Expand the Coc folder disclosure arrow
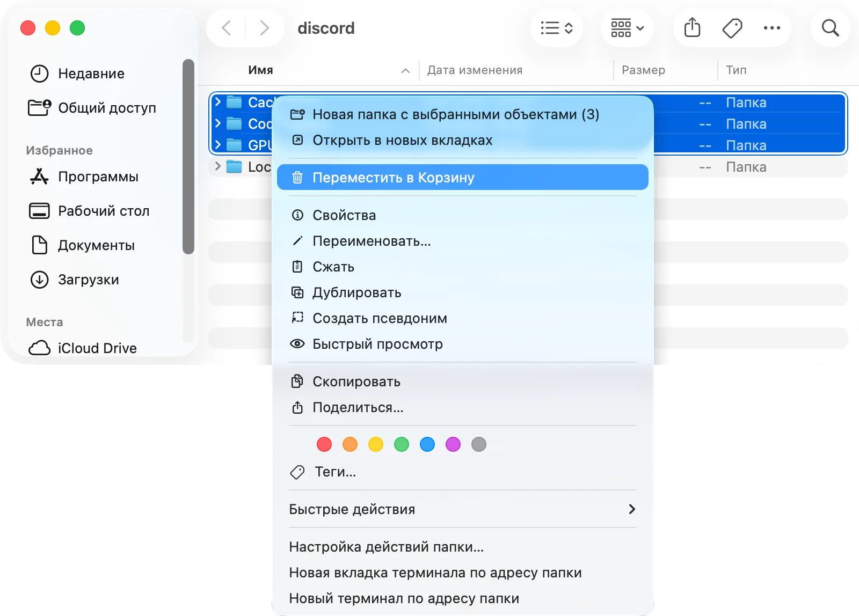Screen dimensions: 859x616 pos(218,123)
